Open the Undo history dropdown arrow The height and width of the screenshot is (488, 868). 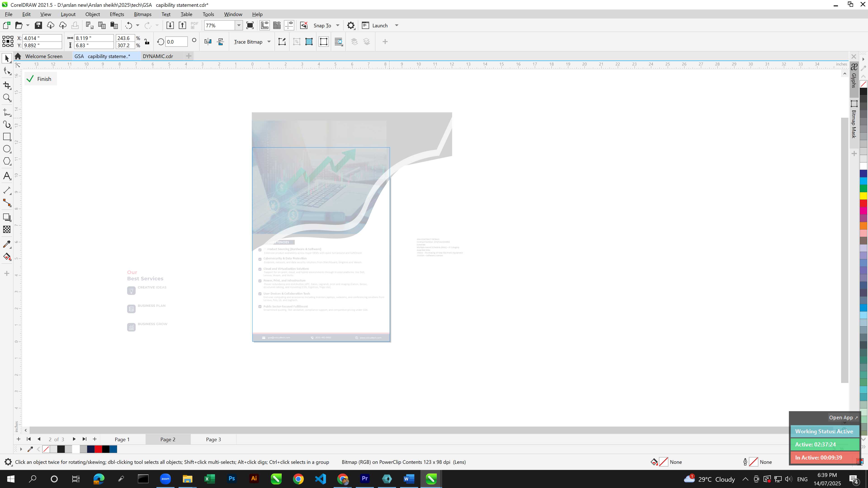[x=137, y=25]
